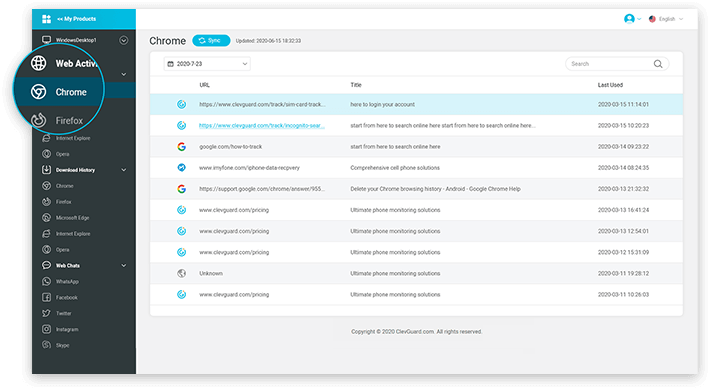710x389 pixels.
Task: Open the WhatsApp web chats entry
Action: (67, 282)
